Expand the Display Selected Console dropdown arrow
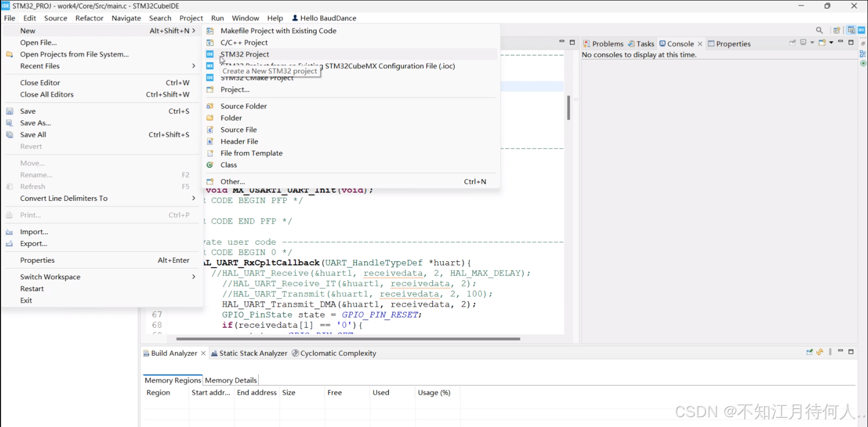868x427 pixels. [812, 42]
